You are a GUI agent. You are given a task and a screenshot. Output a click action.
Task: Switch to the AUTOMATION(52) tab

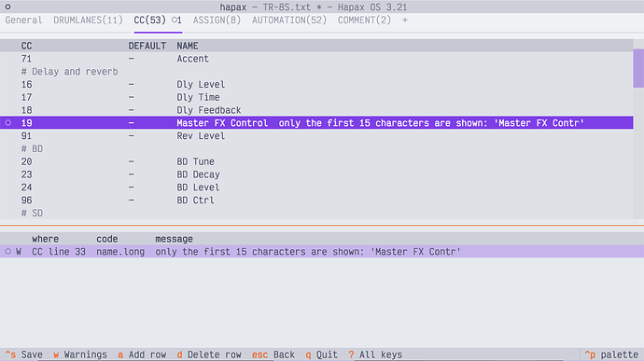289,21
